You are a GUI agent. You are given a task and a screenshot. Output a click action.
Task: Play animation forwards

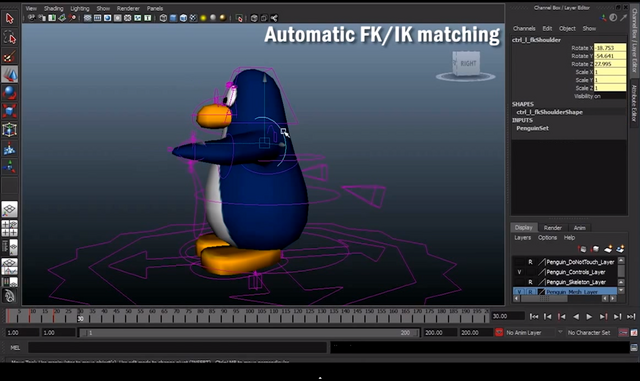[x=589, y=316]
